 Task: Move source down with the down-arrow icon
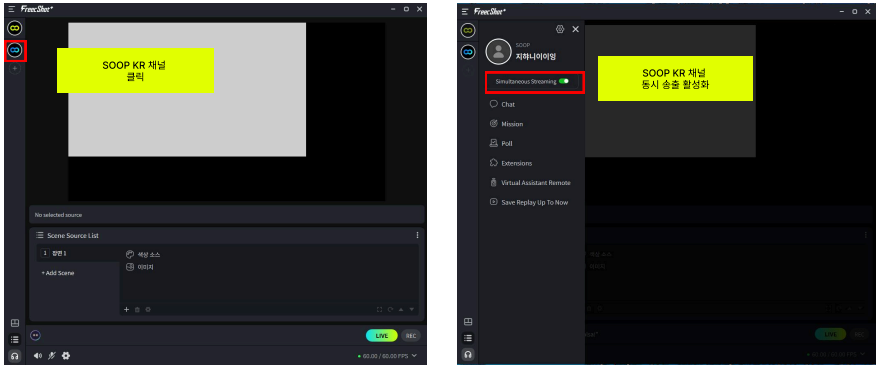(x=411, y=309)
